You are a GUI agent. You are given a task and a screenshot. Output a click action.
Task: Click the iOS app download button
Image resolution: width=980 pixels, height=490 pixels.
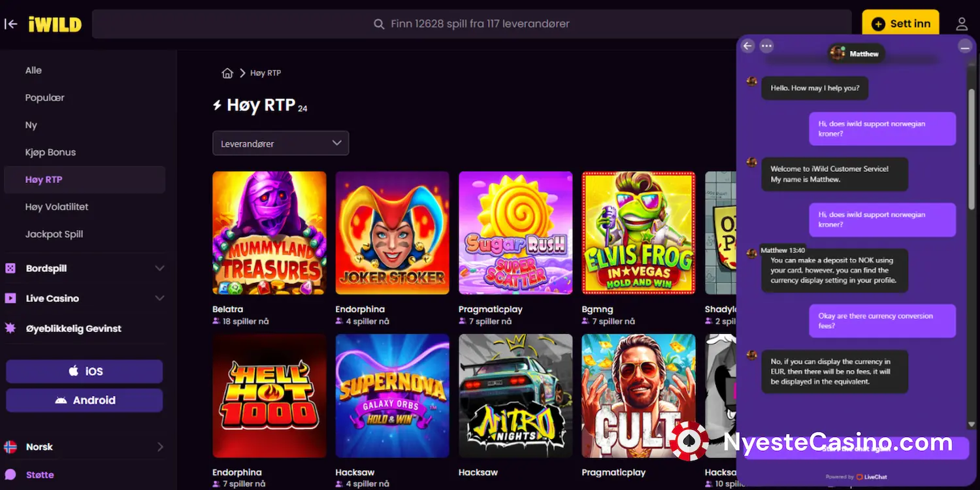click(x=84, y=371)
